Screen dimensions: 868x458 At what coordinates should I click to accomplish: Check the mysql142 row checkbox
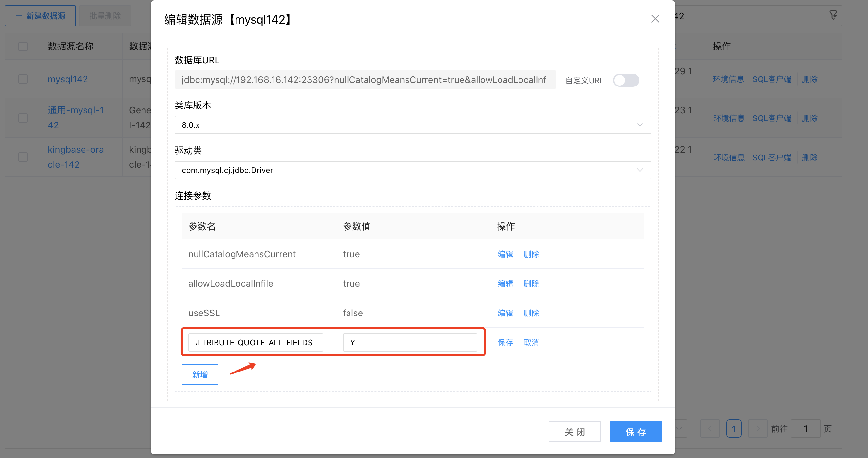click(23, 79)
